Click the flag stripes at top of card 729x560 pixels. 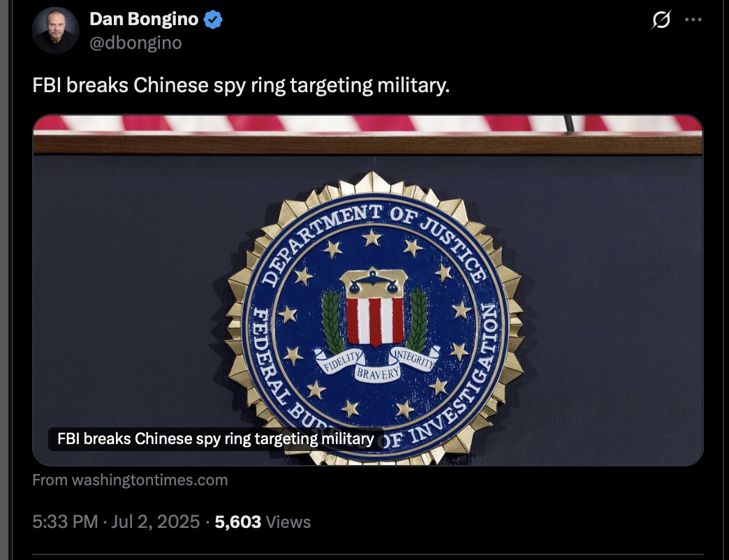[368, 124]
